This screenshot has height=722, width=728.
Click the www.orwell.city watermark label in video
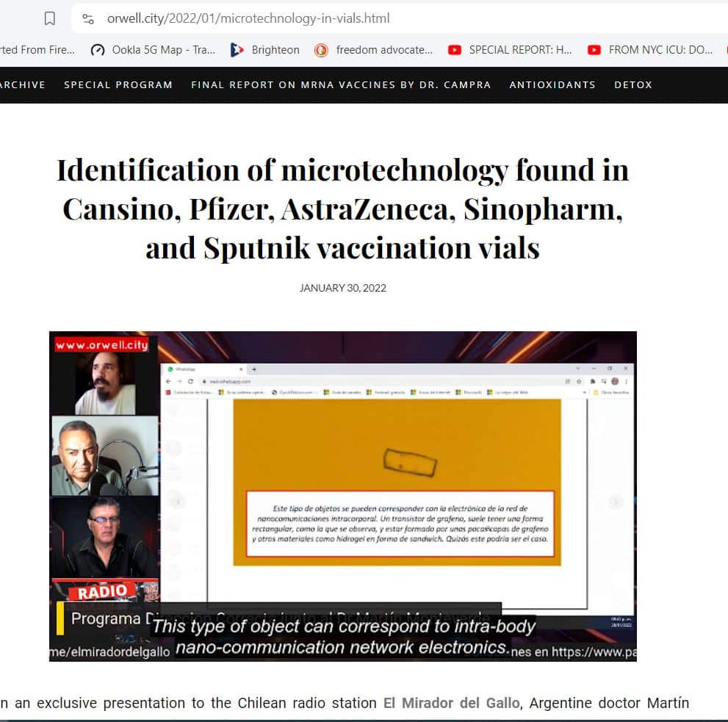pos(101,344)
